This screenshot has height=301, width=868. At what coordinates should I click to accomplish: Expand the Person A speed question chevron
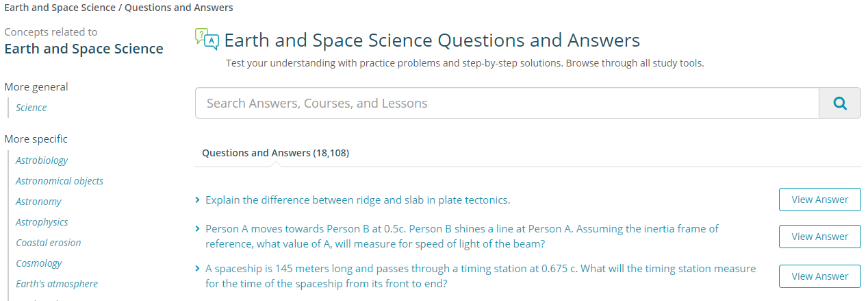pyautogui.click(x=198, y=228)
